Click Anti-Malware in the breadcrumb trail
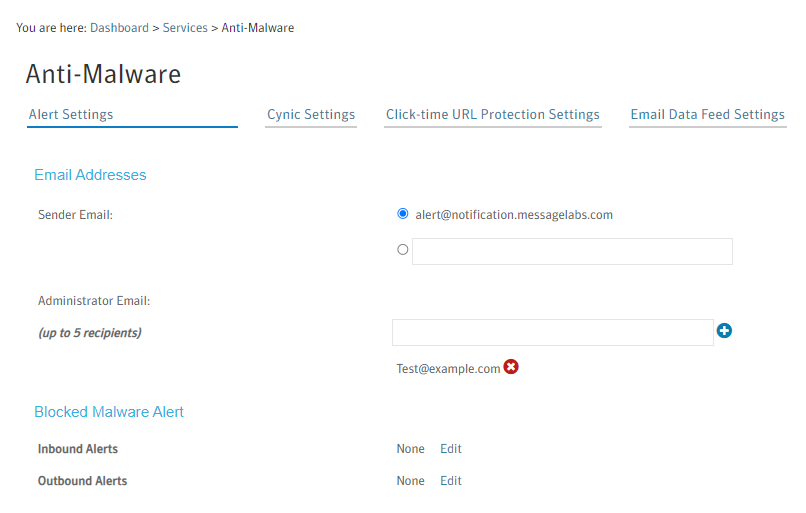 coord(258,28)
